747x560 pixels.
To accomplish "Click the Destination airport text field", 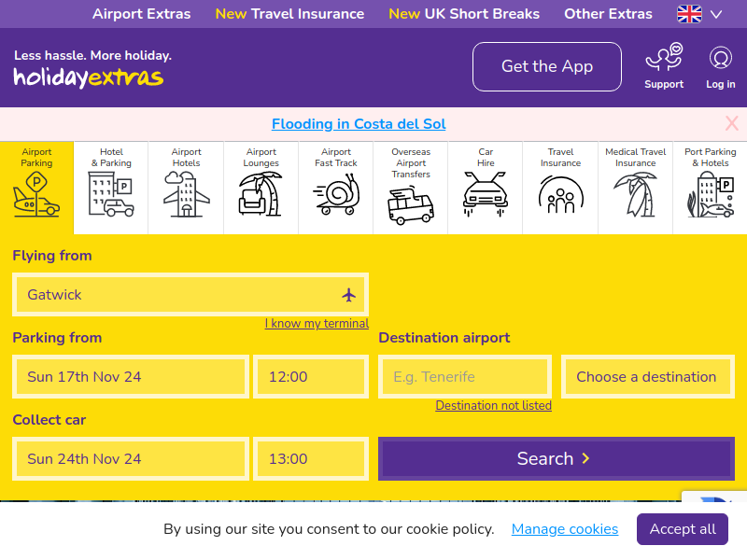I will click(x=465, y=377).
